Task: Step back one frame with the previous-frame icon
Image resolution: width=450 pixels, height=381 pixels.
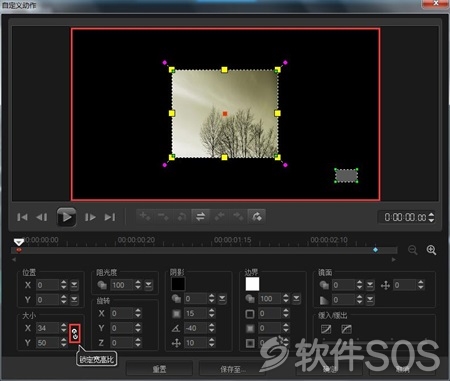Action: click(x=42, y=217)
